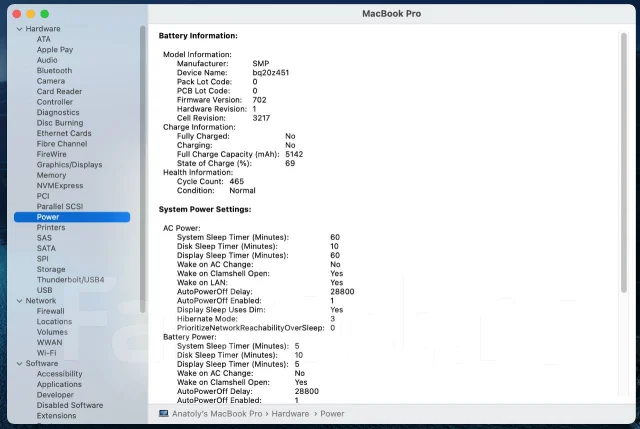Click the Network section label
Image resolution: width=640 pixels, height=429 pixels.
click(40, 301)
